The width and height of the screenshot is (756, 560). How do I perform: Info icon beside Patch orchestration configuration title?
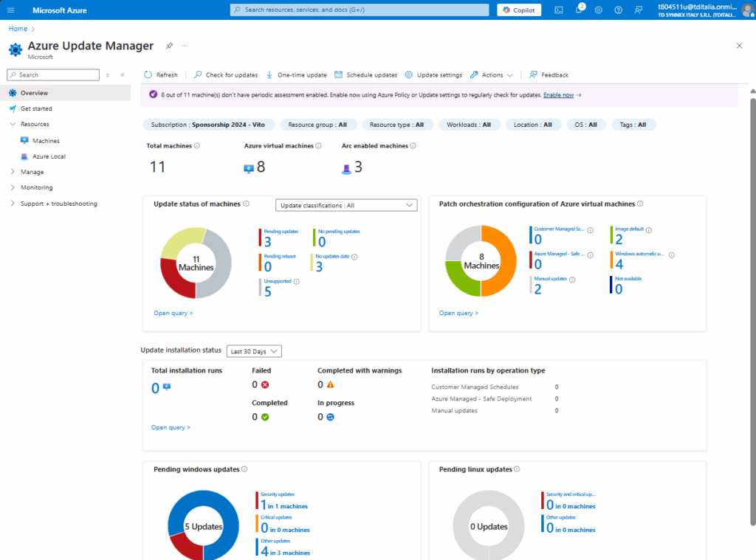click(640, 204)
